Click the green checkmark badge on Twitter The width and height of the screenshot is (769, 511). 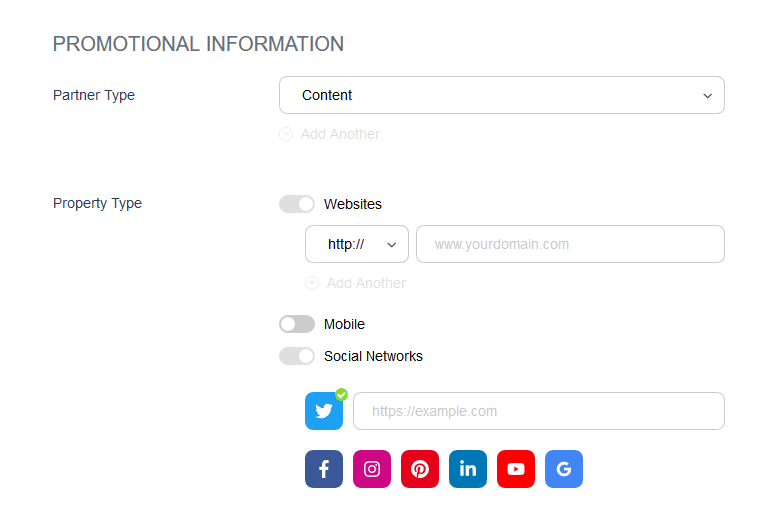pos(341,394)
